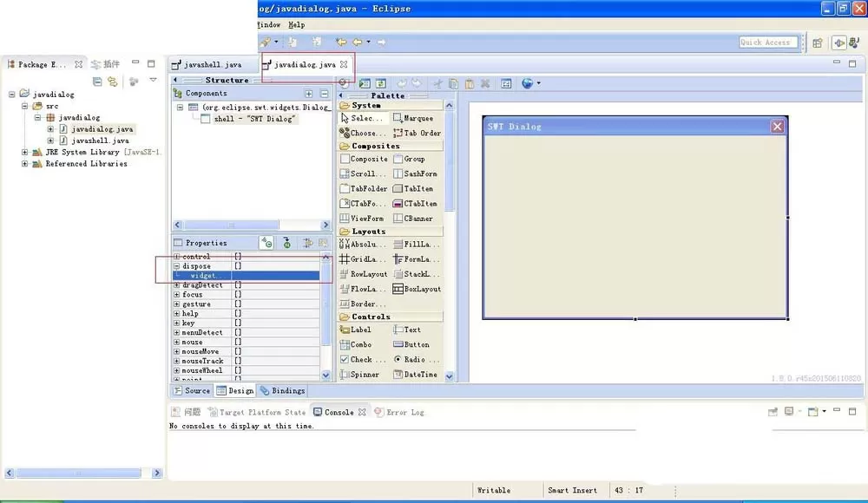The width and height of the screenshot is (868, 503).
Task: Click the Quick Access search field
Action: tap(768, 42)
